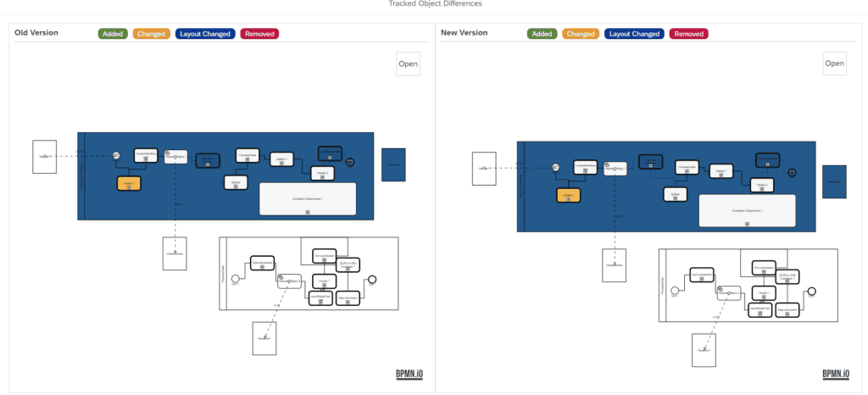The height and width of the screenshot is (395, 868).
Task: Open the BPMN.iO logo link in New Version
Action: coord(835,375)
